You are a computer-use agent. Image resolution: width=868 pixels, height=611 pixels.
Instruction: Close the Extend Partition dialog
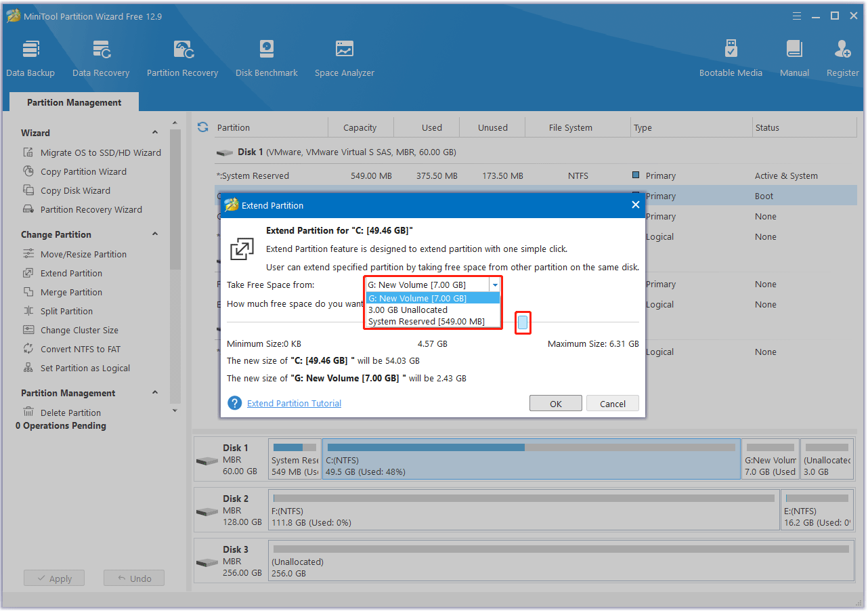coord(635,205)
